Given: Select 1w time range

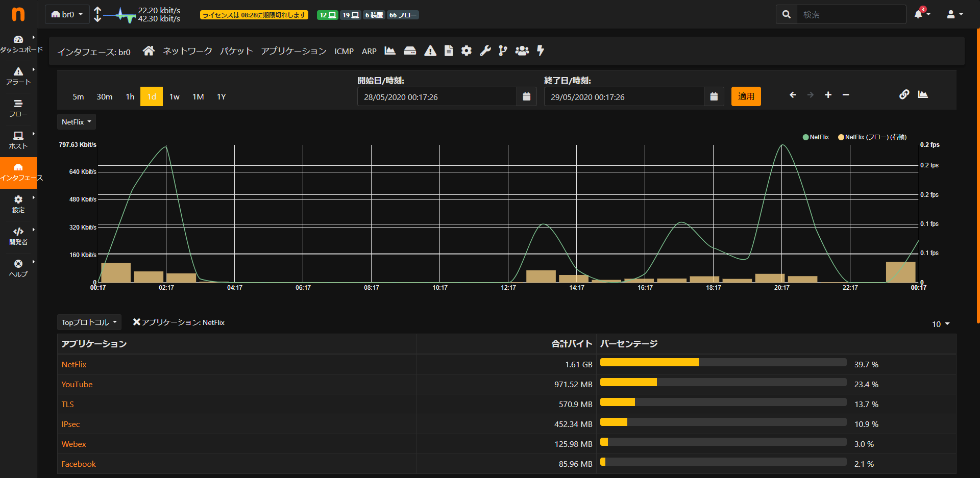Looking at the screenshot, I should [175, 96].
